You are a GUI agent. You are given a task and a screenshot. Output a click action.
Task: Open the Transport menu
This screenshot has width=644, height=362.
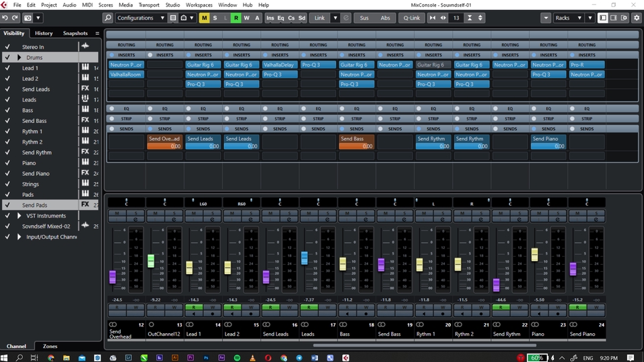click(149, 5)
